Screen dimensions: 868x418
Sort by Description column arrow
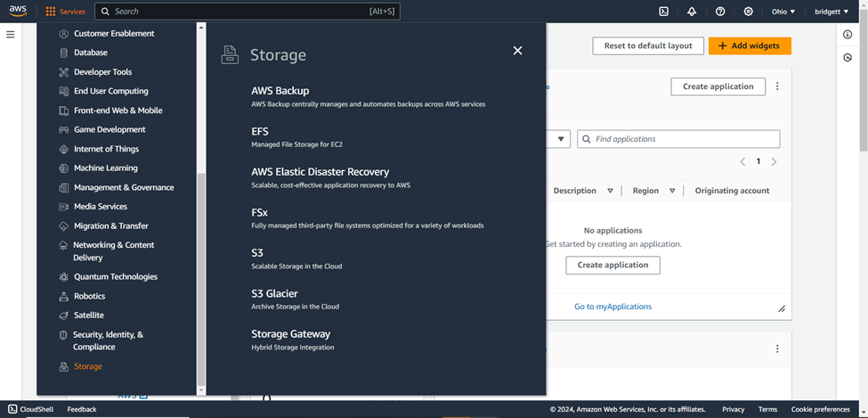click(x=610, y=191)
